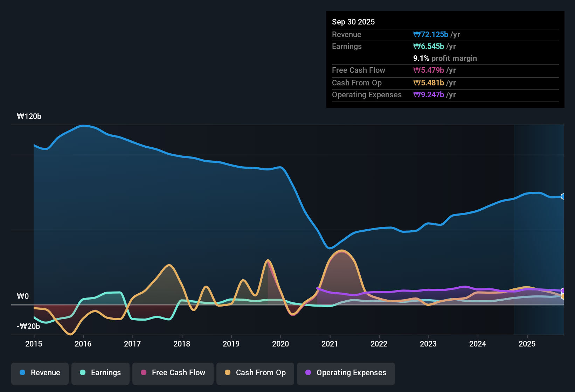Click the Revenue endpoint marker on the chart
575x392 pixels.
pyautogui.click(x=564, y=197)
